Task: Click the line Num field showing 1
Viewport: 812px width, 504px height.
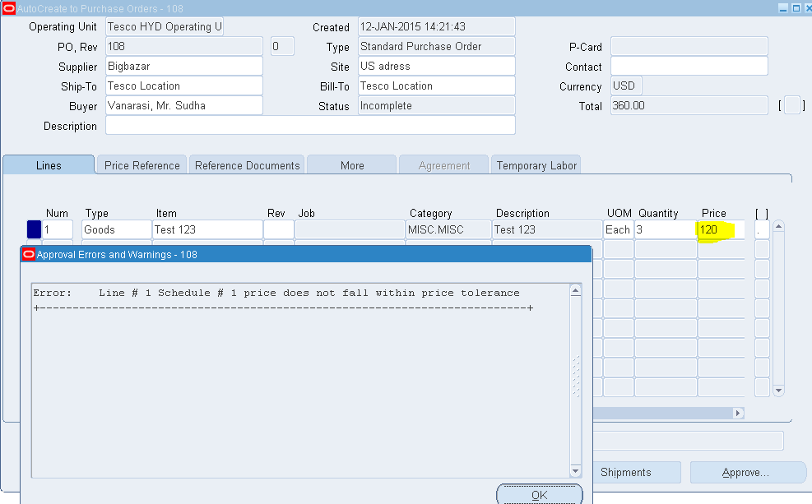Action: tap(58, 229)
